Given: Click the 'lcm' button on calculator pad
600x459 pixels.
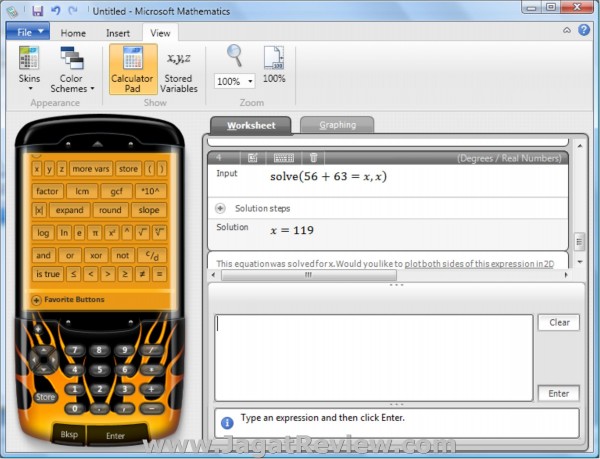Looking at the screenshot, I should click(x=82, y=191).
